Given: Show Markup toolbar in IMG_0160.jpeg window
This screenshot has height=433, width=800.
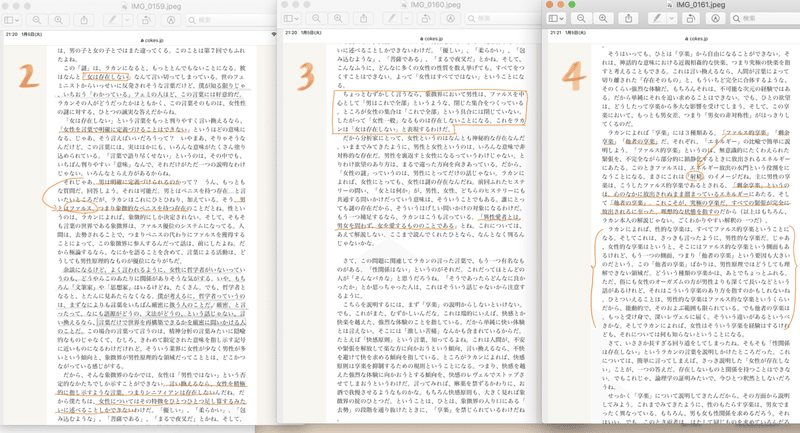Looking at the screenshot, I should [x=451, y=18].
